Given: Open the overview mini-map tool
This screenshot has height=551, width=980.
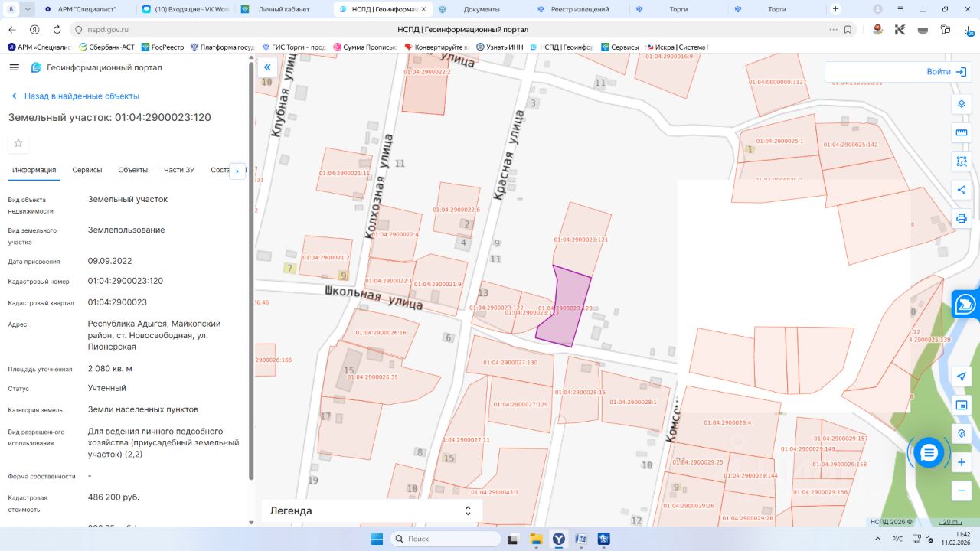Looking at the screenshot, I should point(962,405).
